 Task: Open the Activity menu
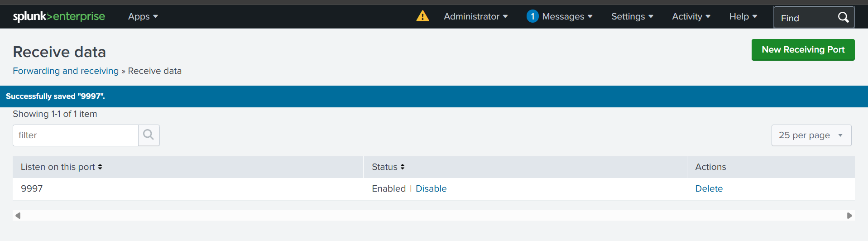point(691,17)
